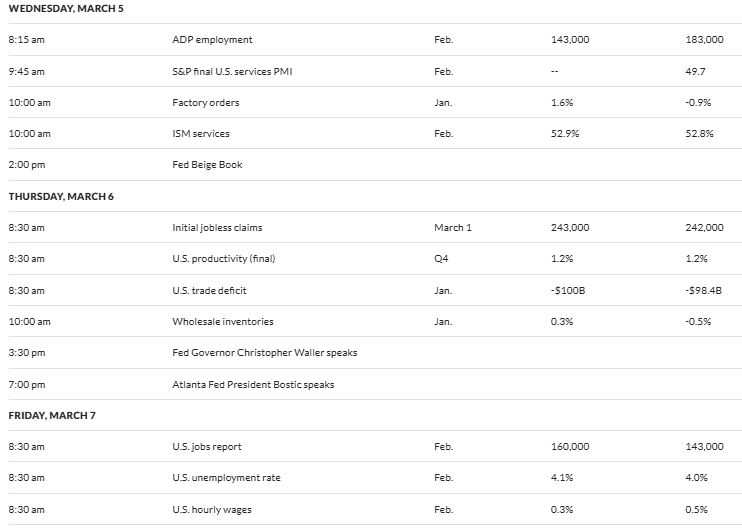Open the Fed Beige Book entry

click(208, 165)
